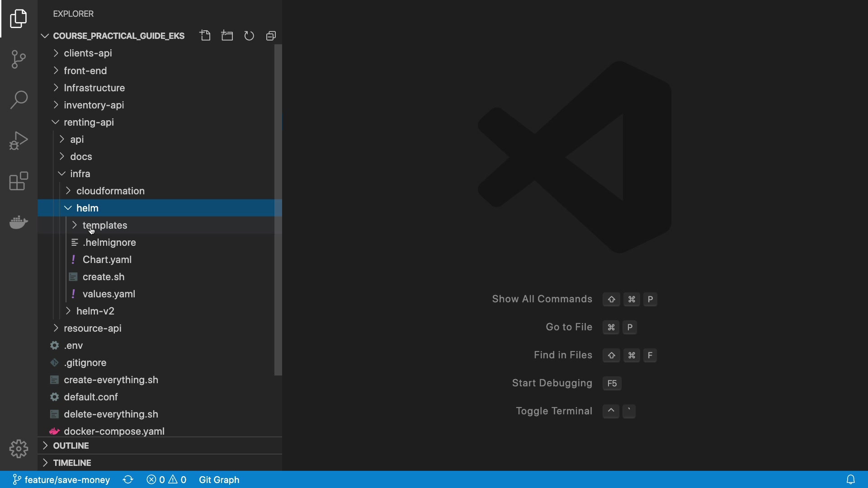
Task: Open the Search view in activity bar
Action: click(19, 100)
